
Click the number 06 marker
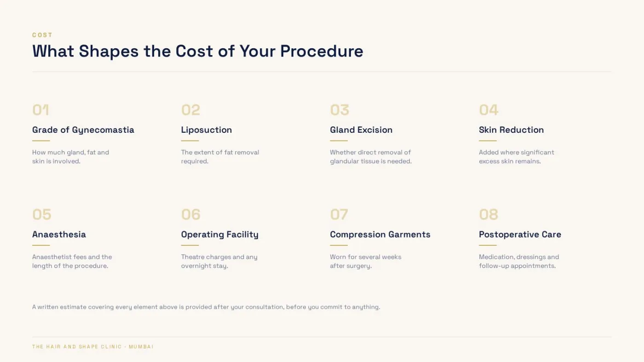pyautogui.click(x=191, y=215)
